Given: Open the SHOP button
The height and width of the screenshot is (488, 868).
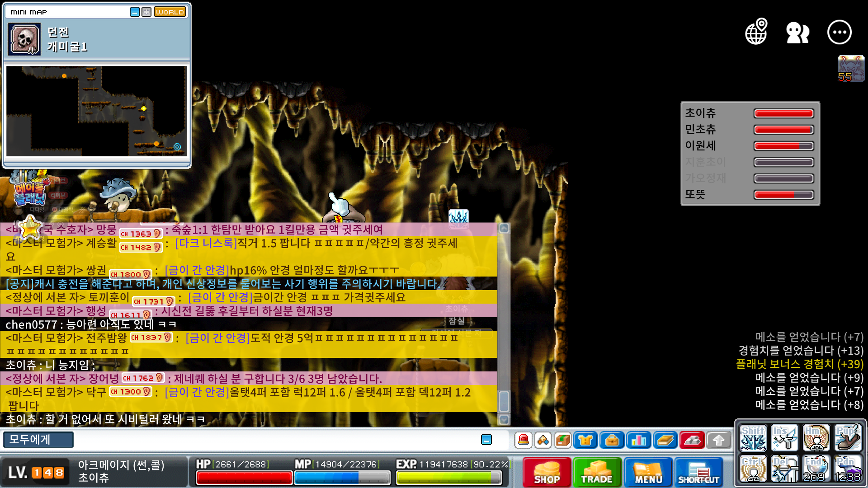Looking at the screenshot, I should pyautogui.click(x=547, y=472).
